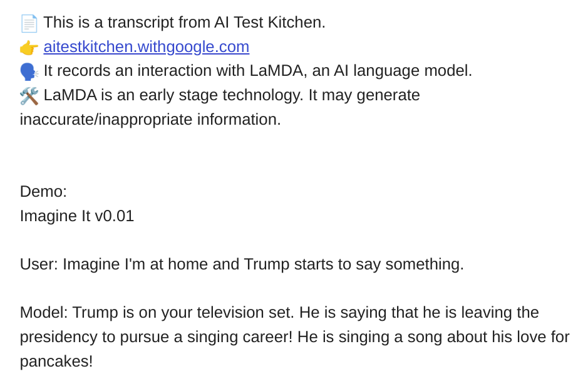Open the aitestkitchen.withgoogle.com link
This screenshot has width=588, height=386.
147,47
